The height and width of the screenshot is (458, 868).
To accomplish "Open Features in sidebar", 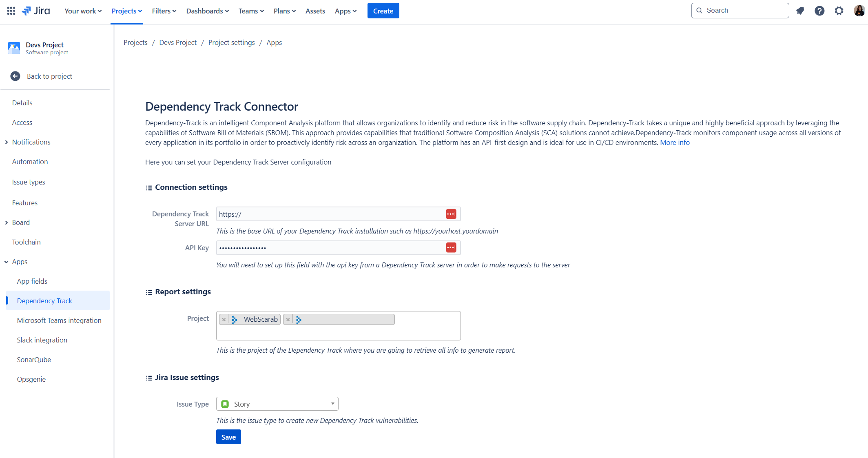I will click(x=25, y=203).
